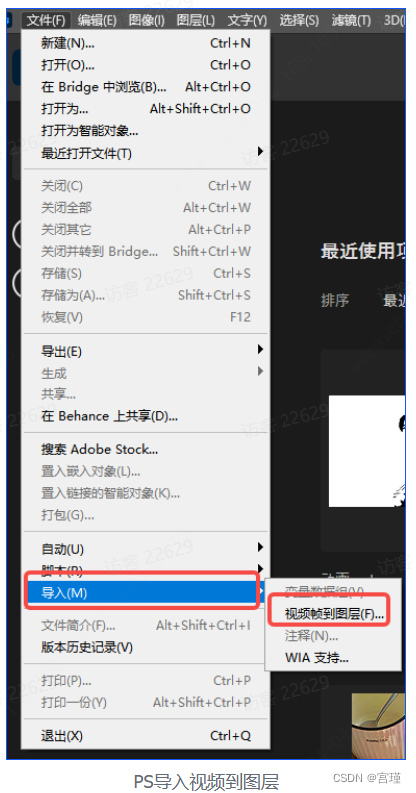416x793 pixels.
Task: Choose 视频帧到图层(F)... from submenu
Action: coord(334,614)
